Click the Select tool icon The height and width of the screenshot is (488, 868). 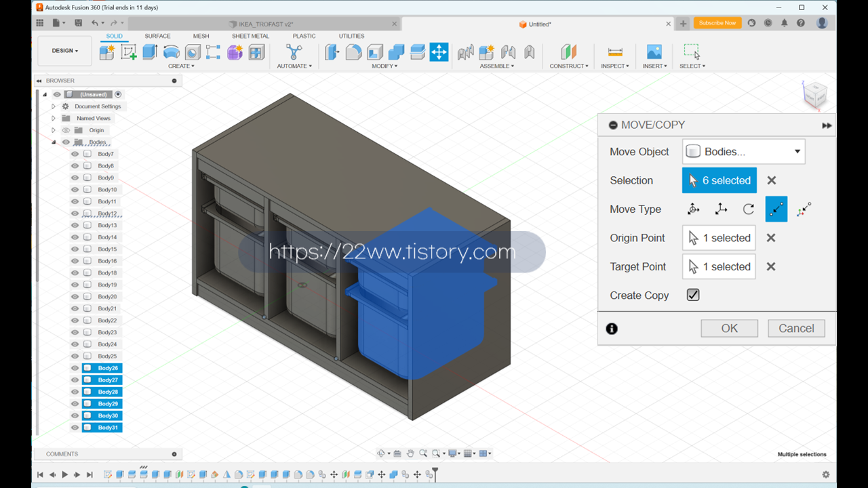[692, 52]
